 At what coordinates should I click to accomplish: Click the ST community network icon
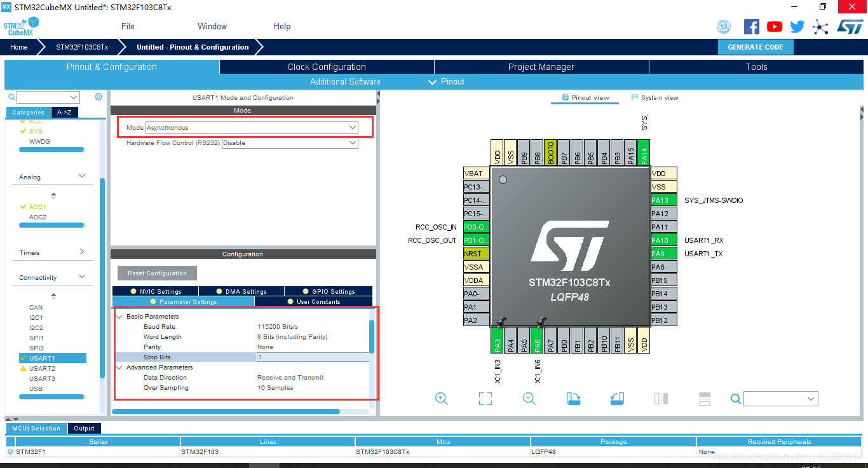(821, 27)
